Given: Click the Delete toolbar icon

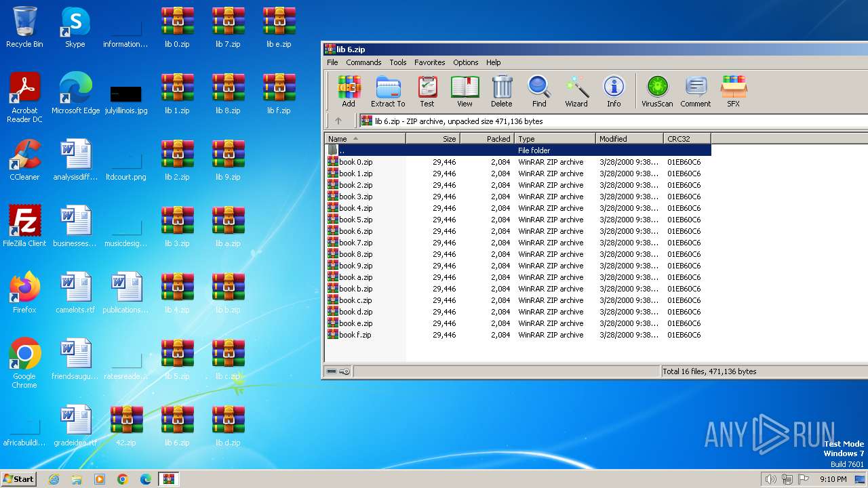Looking at the screenshot, I should click(x=502, y=91).
